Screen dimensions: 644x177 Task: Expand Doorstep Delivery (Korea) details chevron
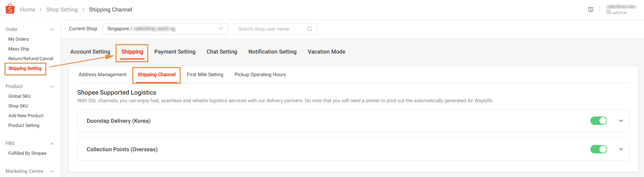621,121
